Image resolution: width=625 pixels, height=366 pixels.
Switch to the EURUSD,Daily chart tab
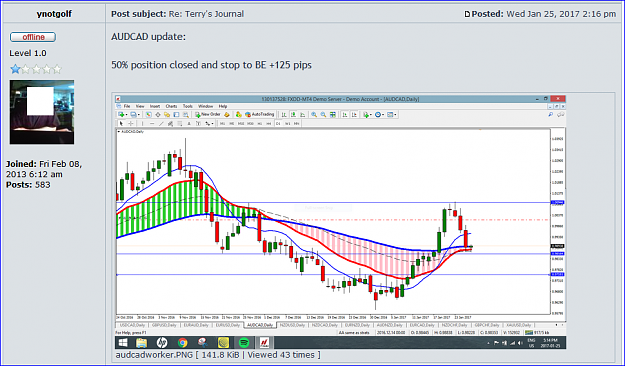coord(228,325)
